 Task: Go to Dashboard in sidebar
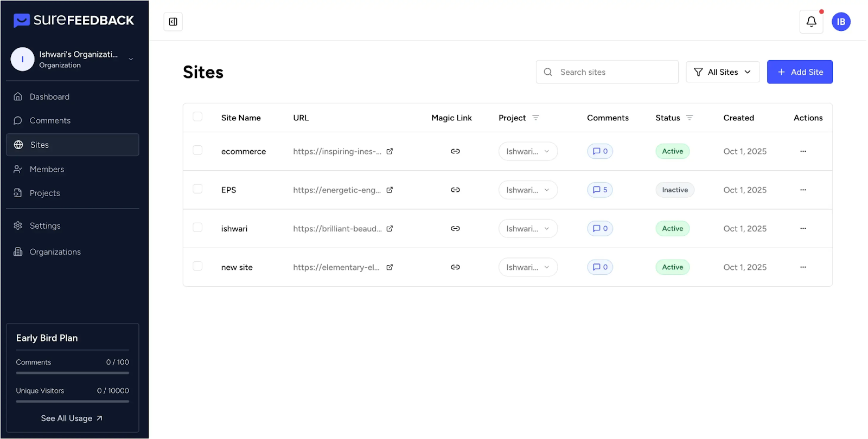[x=49, y=96]
